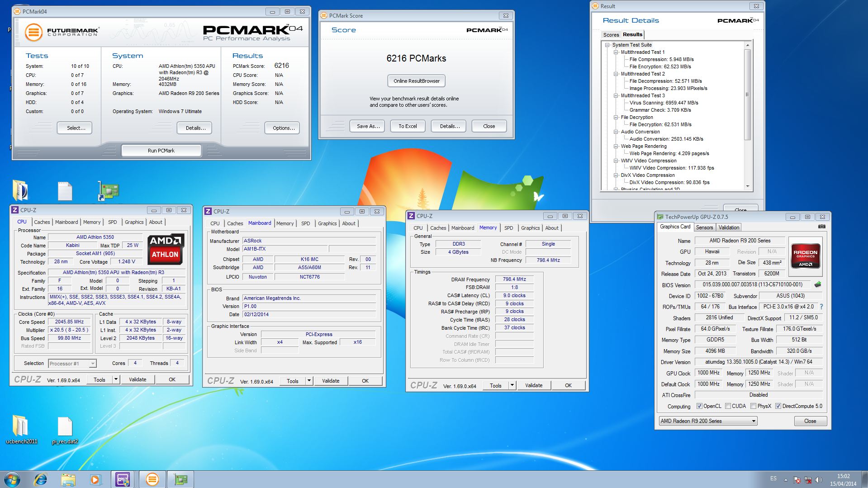Open Caches tab in CPU-Z CPU window
Viewport: 868px width, 488px height.
click(x=42, y=222)
